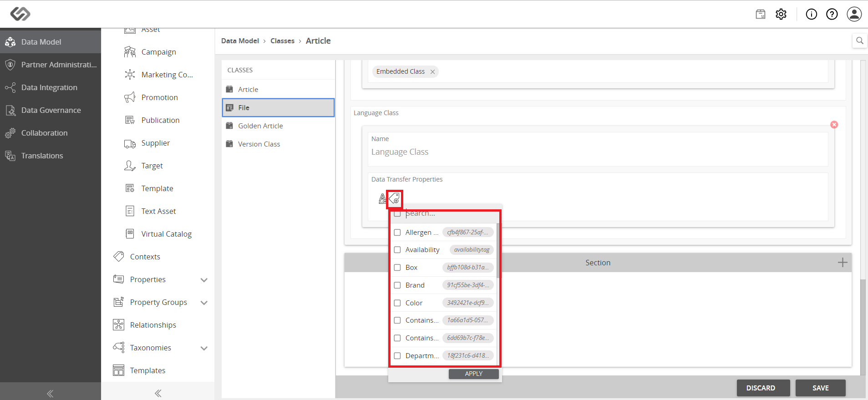Expand the Taxonomies chevron

204,348
